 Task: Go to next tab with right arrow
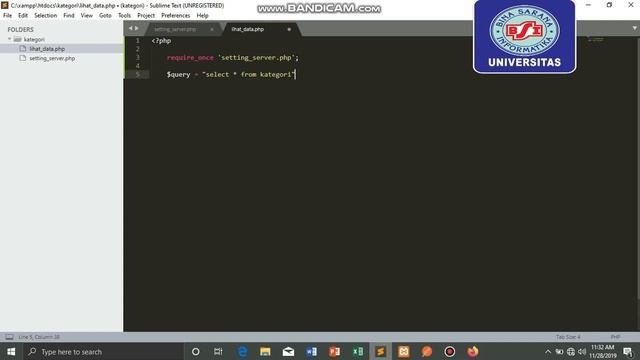(x=137, y=28)
